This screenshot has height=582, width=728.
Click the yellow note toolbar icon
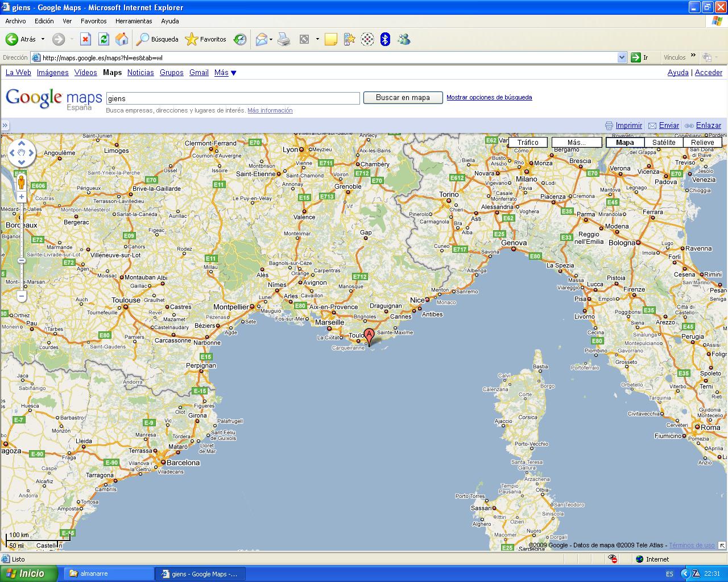coord(331,39)
